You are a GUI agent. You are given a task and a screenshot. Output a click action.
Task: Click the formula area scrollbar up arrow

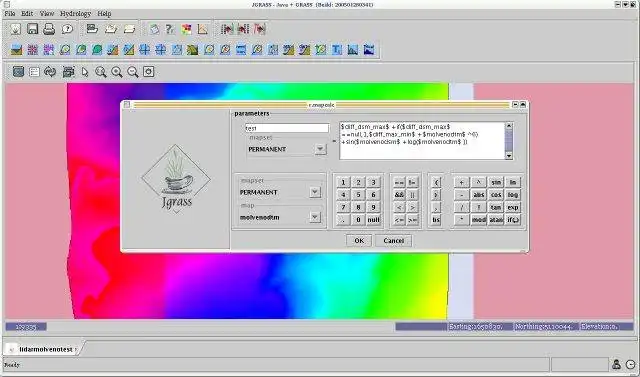click(x=509, y=126)
